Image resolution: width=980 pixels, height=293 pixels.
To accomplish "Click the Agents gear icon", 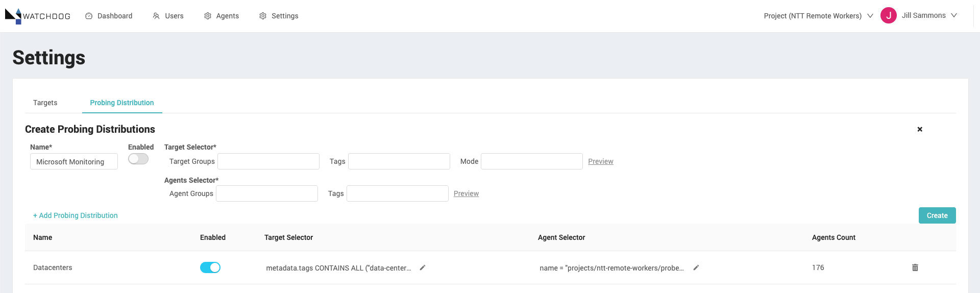I will [x=208, y=16].
